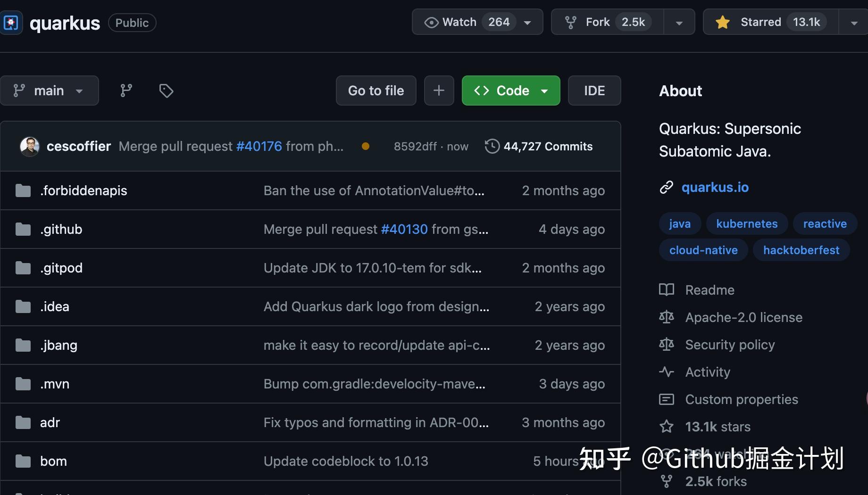Expand the main branch dropdown
The width and height of the screenshot is (868, 495).
click(x=49, y=91)
